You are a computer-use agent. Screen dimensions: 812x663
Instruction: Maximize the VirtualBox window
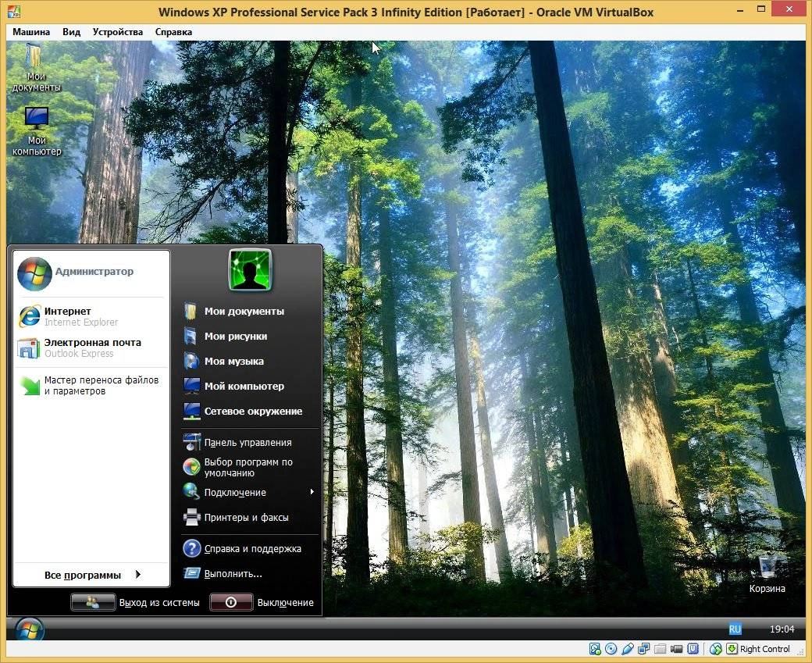[761, 9]
